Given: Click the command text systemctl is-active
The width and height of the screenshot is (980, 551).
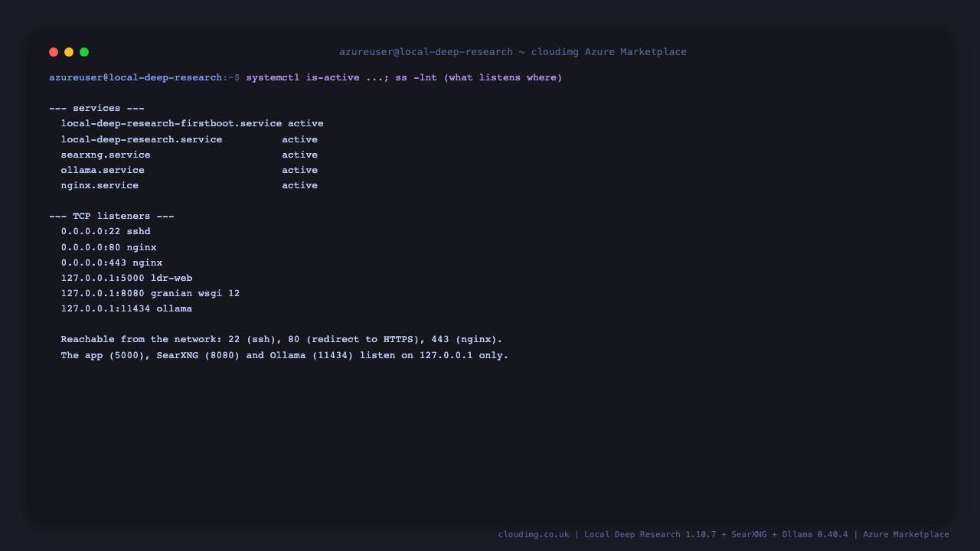Looking at the screenshot, I should [x=302, y=78].
